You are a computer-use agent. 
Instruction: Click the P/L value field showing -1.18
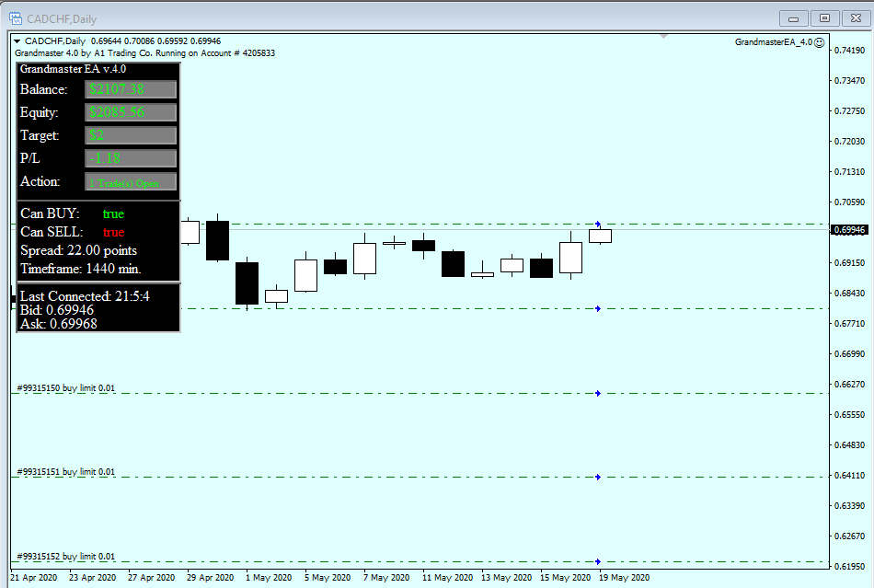pos(129,158)
